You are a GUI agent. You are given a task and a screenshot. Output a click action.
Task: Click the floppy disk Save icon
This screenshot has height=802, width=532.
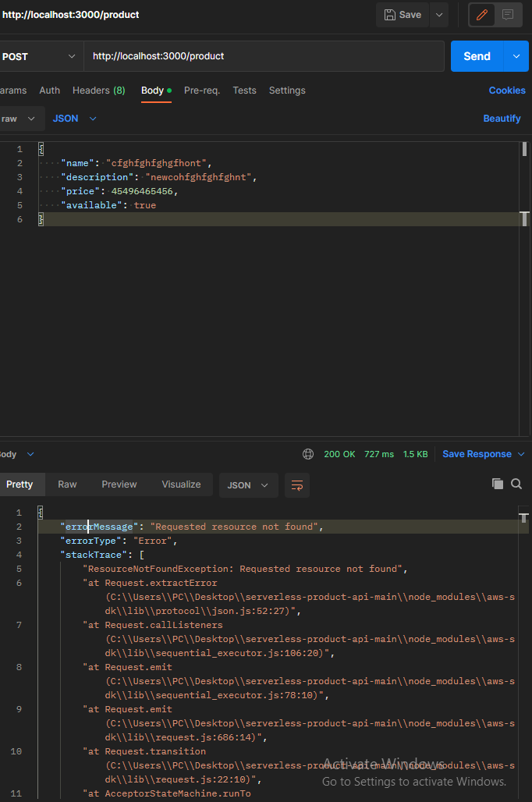390,15
